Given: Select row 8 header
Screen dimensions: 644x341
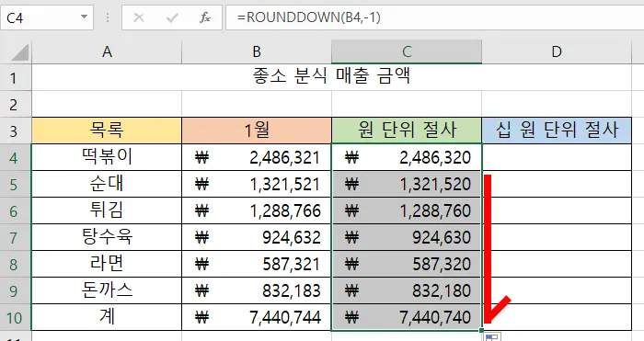Looking at the screenshot, I should coord(16,265).
